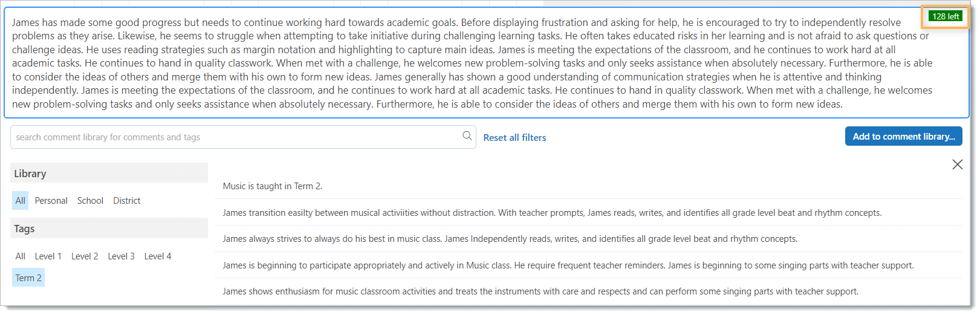
Task: Close the comment library panel
Action: 957,164
